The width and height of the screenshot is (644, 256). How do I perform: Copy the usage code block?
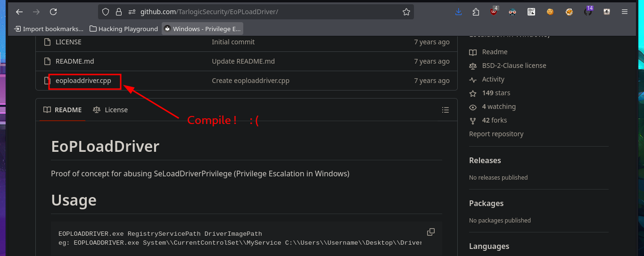[x=430, y=232]
